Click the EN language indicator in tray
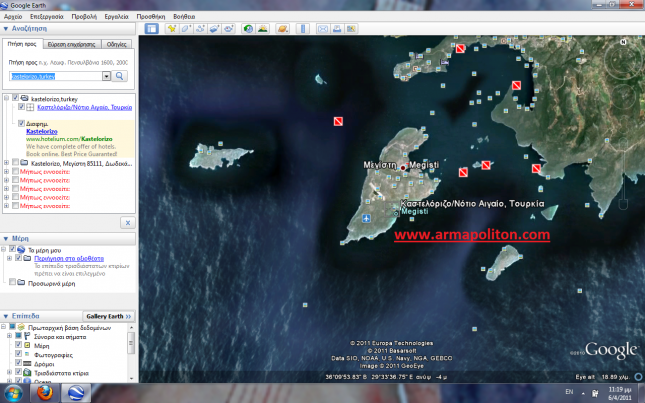 tap(569, 391)
